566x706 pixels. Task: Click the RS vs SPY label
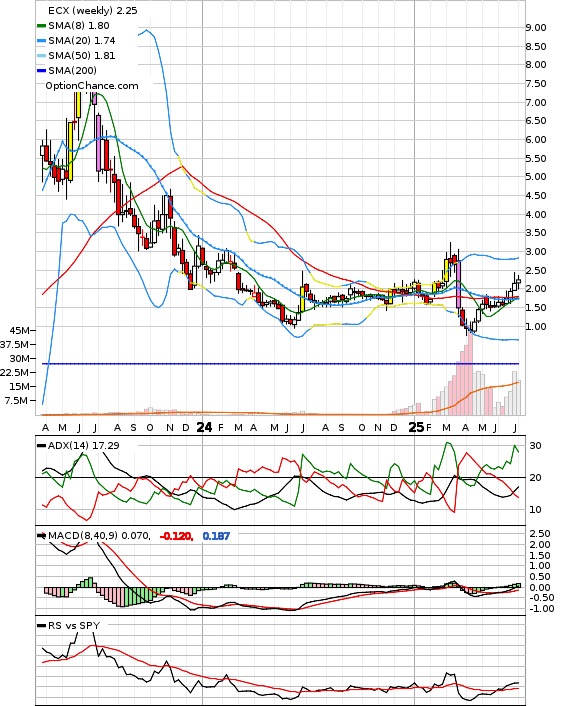coord(74,625)
